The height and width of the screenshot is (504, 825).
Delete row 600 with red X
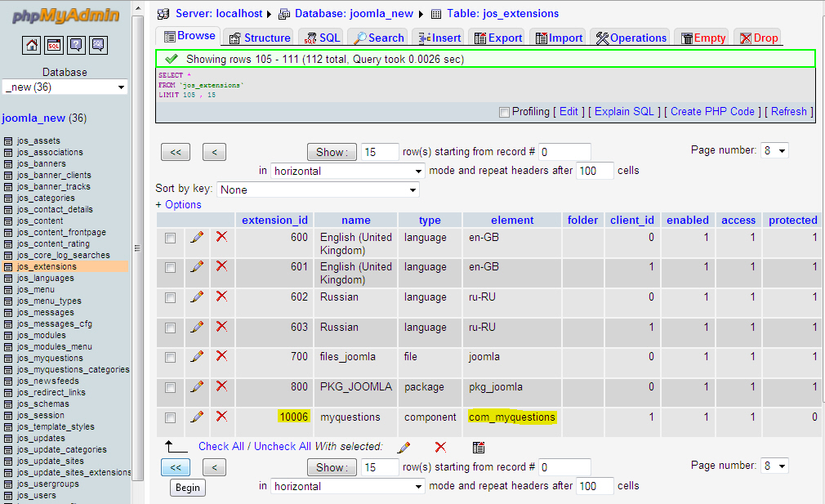point(221,237)
